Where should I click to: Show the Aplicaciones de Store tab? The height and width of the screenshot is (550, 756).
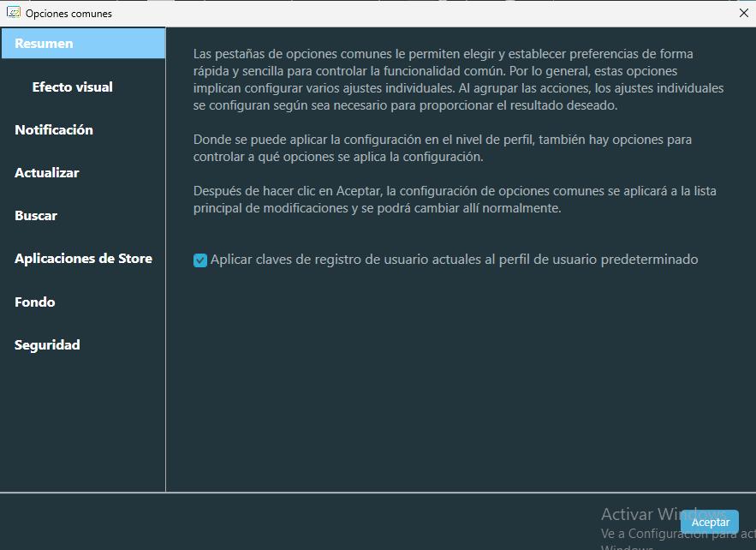pos(83,259)
